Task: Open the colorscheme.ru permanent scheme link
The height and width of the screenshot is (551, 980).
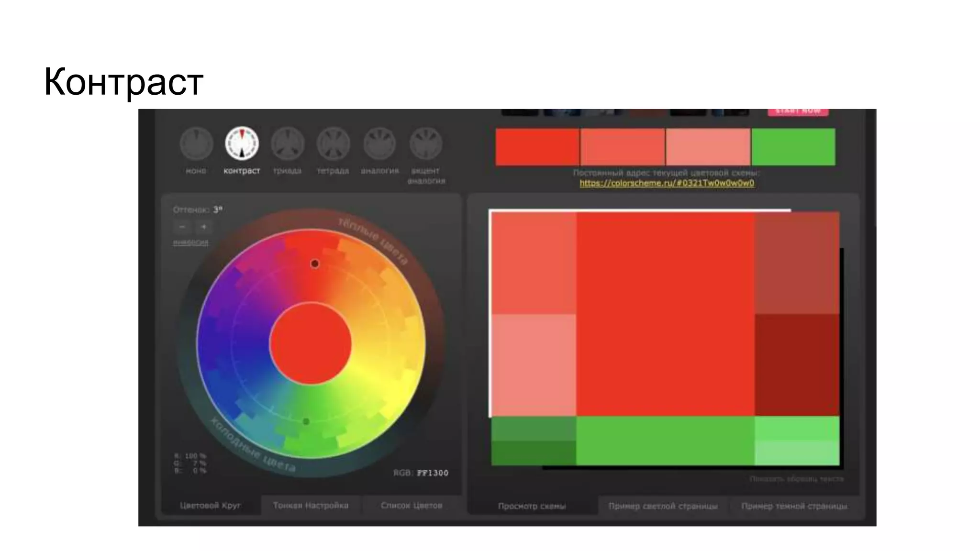Action: [667, 183]
